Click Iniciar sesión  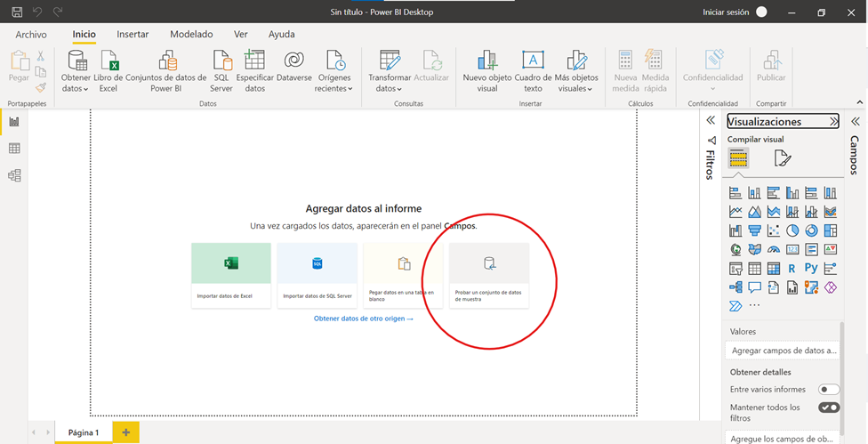[x=726, y=12]
